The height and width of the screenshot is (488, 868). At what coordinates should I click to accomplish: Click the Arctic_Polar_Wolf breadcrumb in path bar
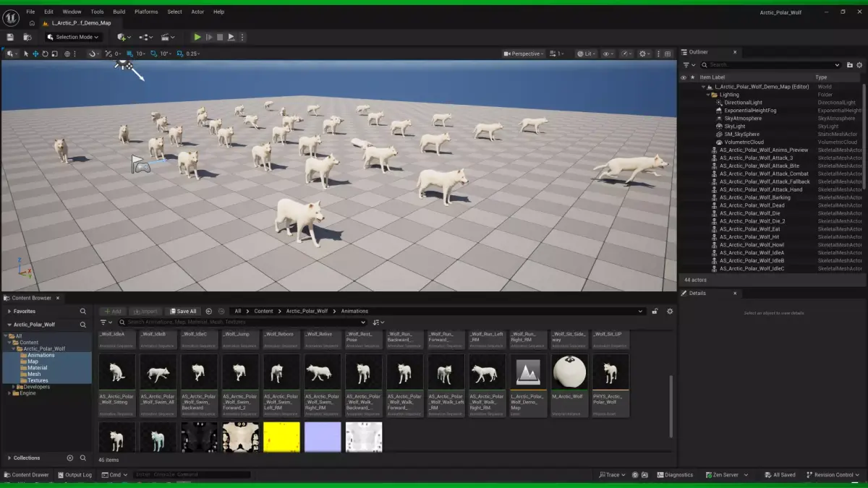tap(307, 311)
